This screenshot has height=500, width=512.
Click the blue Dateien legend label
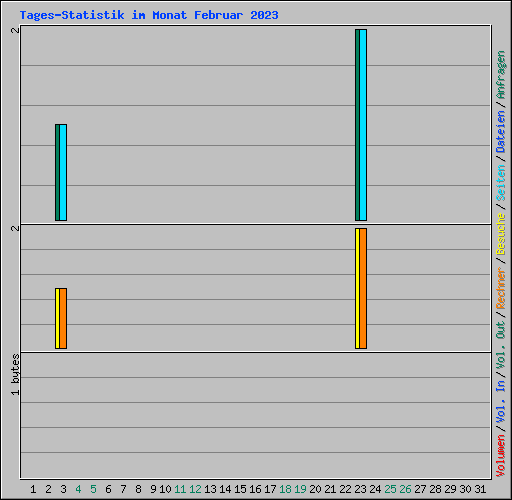tap(500, 132)
